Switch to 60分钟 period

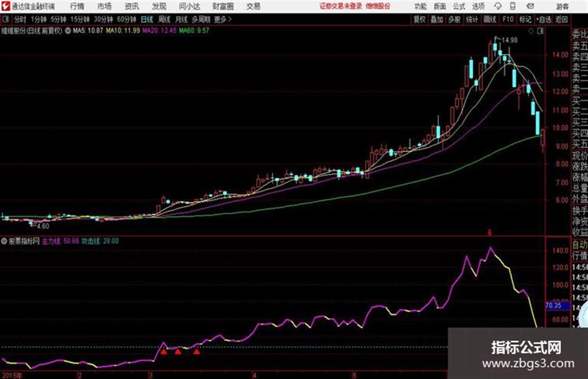pos(127,19)
